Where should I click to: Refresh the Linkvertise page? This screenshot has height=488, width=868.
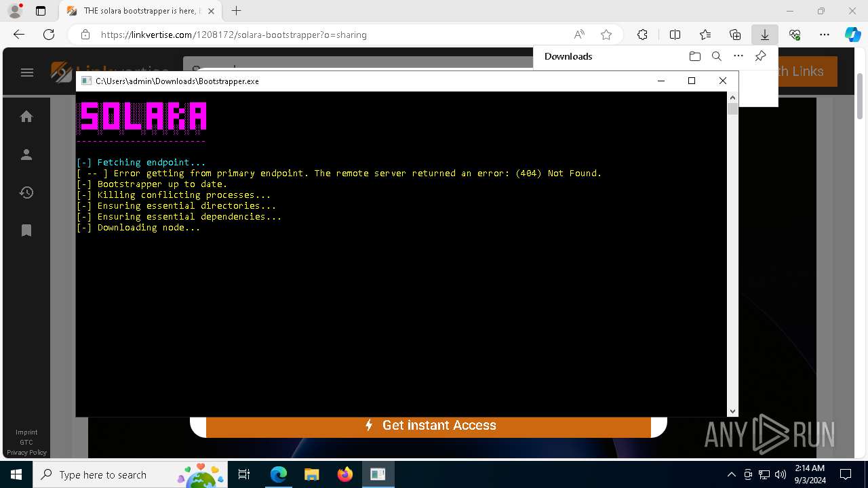pyautogui.click(x=49, y=35)
